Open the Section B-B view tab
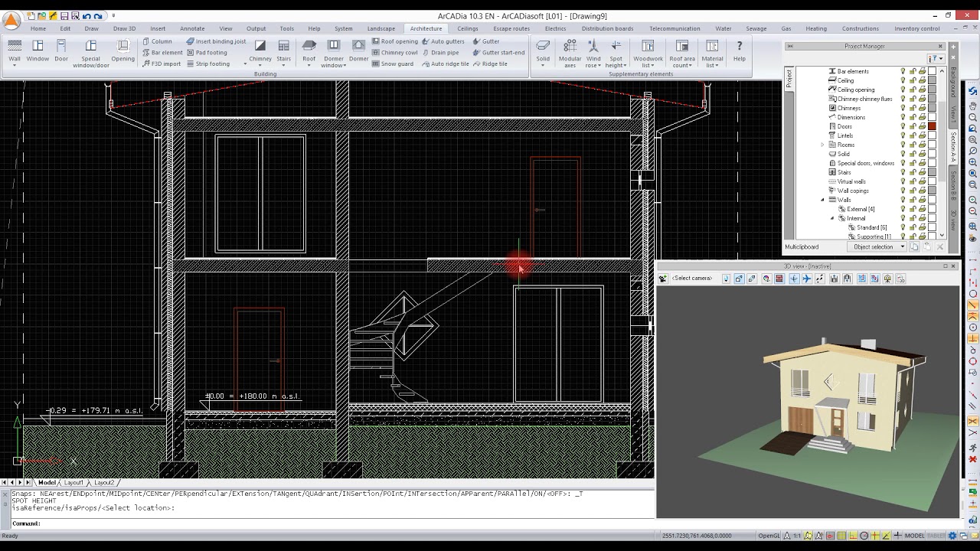The image size is (980, 551). (x=953, y=185)
